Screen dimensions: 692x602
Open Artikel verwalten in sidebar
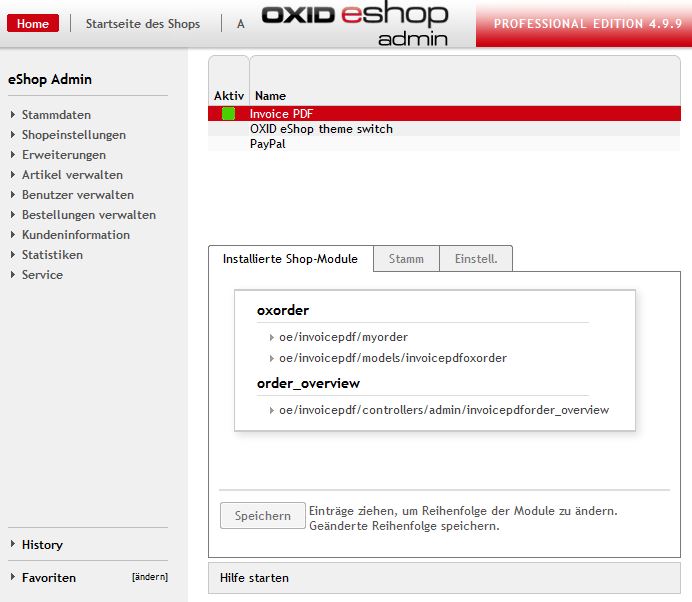click(x=72, y=175)
